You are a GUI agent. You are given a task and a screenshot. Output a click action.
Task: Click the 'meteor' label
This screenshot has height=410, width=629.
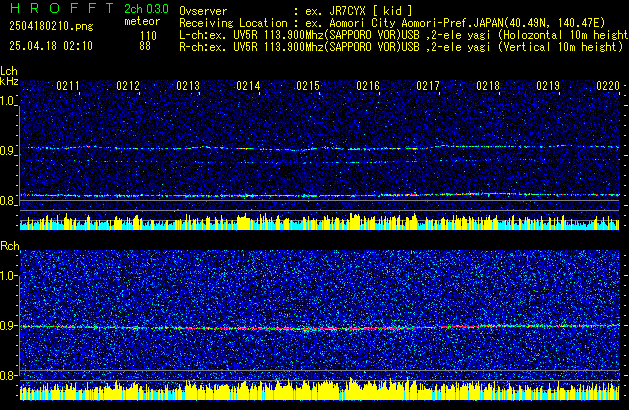point(142,21)
